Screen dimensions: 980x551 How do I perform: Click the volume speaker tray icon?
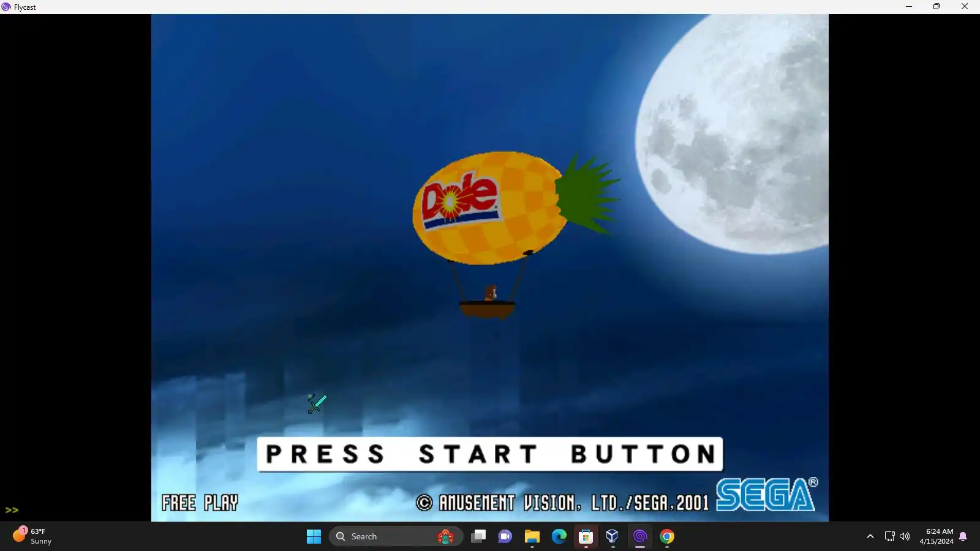pyautogui.click(x=905, y=536)
